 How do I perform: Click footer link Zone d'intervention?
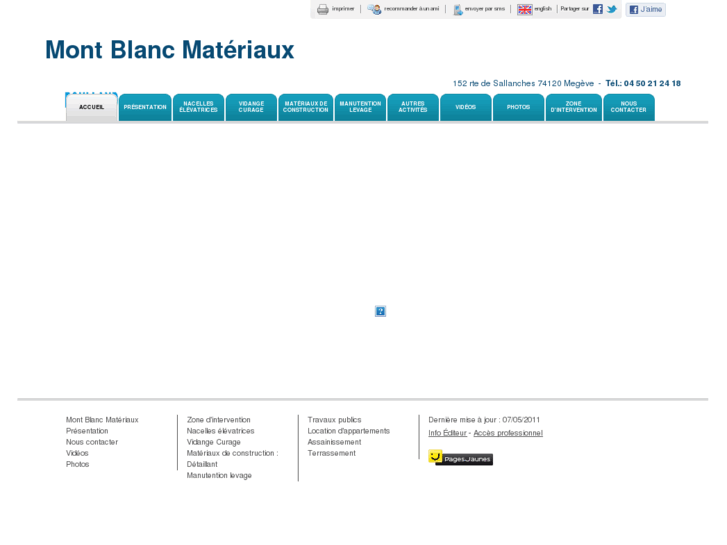(218, 420)
